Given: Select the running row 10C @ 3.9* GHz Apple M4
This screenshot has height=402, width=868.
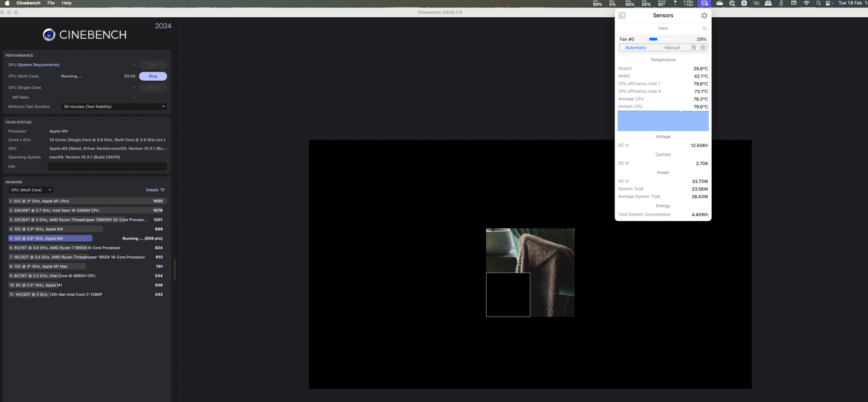Looking at the screenshot, I should point(87,239).
